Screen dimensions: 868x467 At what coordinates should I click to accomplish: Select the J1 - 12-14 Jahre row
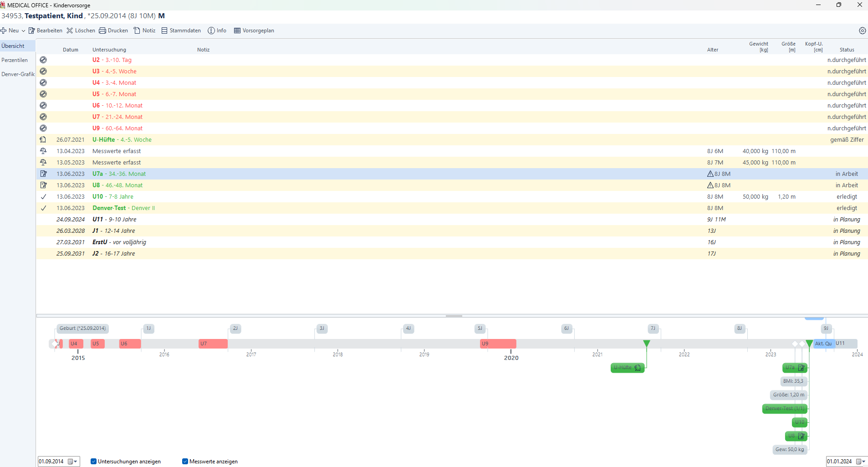coord(452,231)
